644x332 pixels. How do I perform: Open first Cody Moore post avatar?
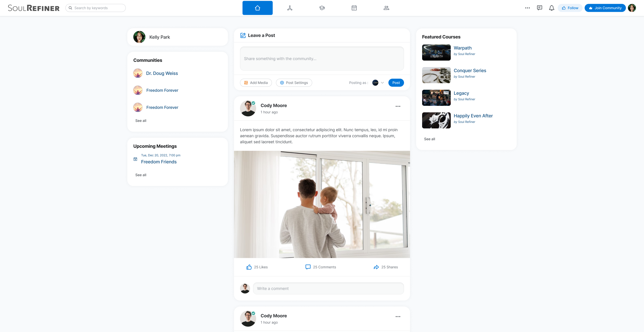tap(248, 108)
